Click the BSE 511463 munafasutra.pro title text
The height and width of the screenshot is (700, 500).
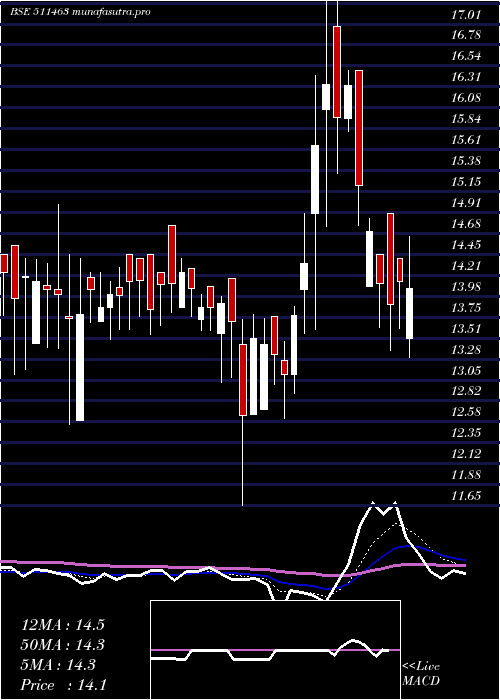(80, 12)
